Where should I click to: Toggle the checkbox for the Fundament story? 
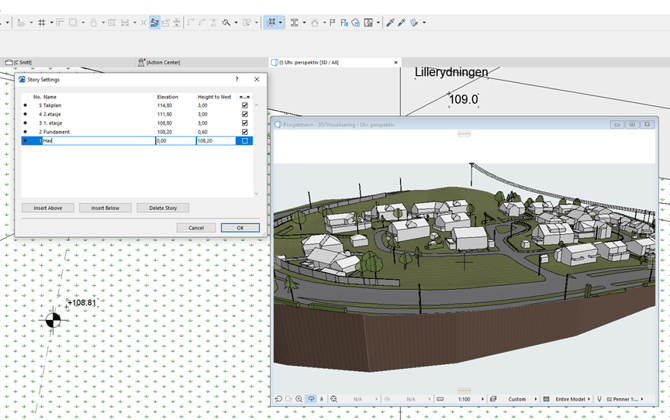point(245,132)
